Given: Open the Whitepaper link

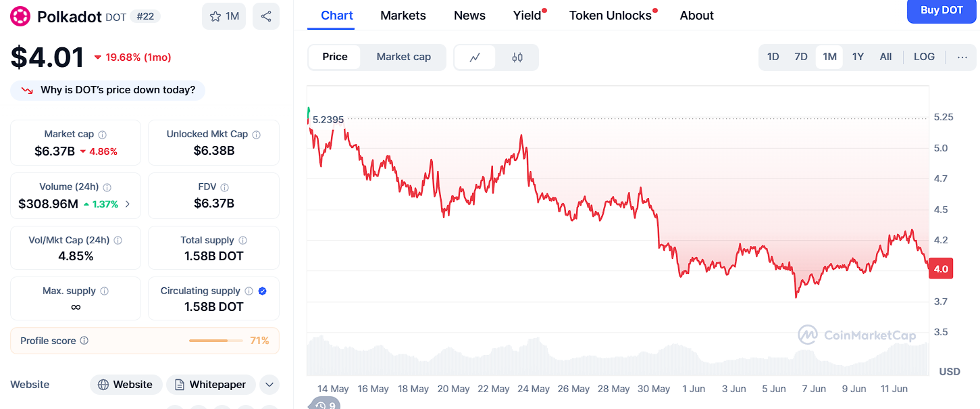Looking at the screenshot, I should click(x=211, y=385).
